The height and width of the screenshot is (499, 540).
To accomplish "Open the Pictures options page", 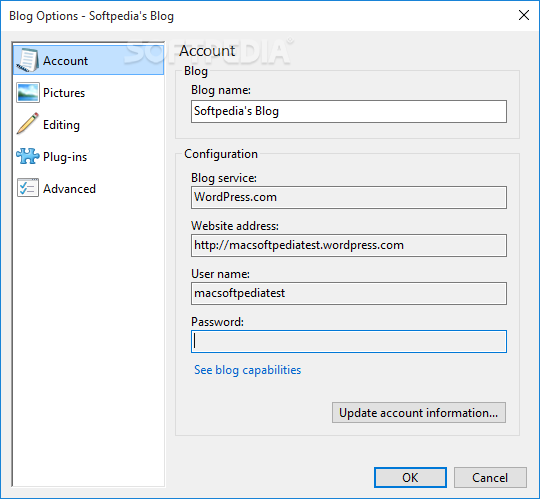I will (x=88, y=93).
